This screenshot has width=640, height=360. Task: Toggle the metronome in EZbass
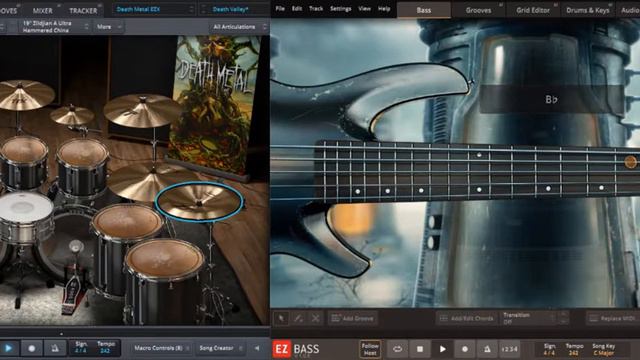coord(487,349)
